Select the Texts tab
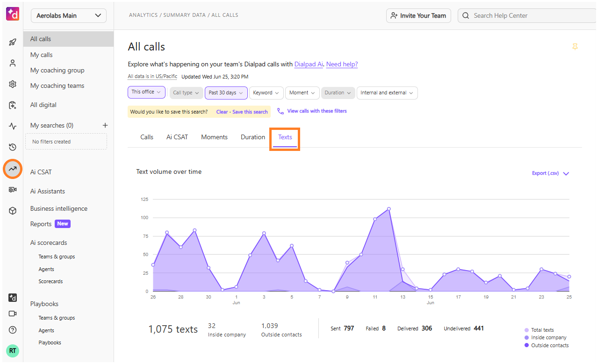597x364 pixels. click(285, 137)
